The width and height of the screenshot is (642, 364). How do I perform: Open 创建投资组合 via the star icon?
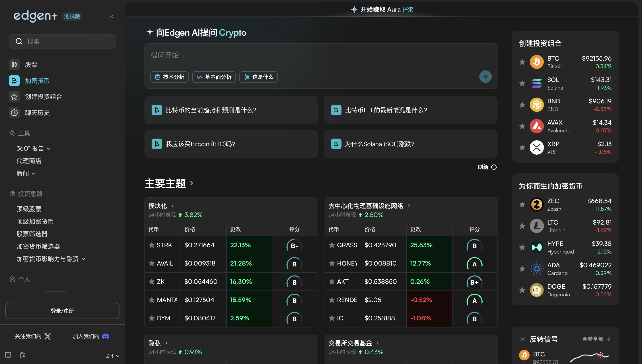[x=14, y=97]
